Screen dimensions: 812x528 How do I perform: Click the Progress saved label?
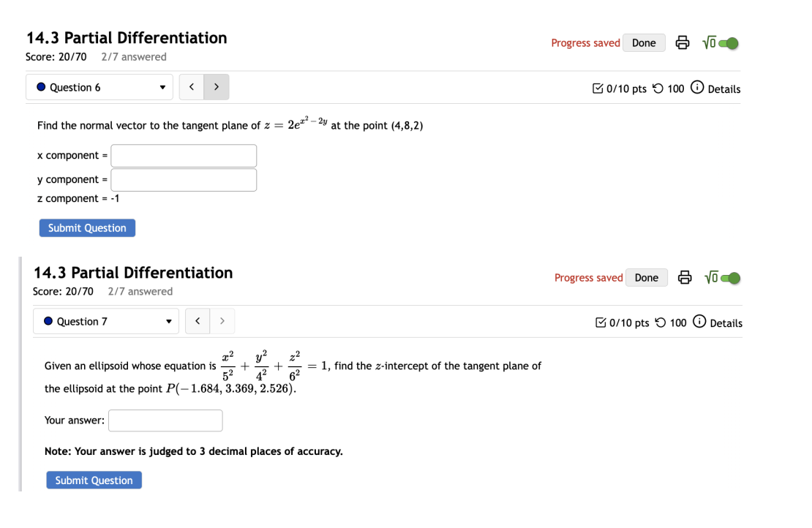(x=585, y=42)
